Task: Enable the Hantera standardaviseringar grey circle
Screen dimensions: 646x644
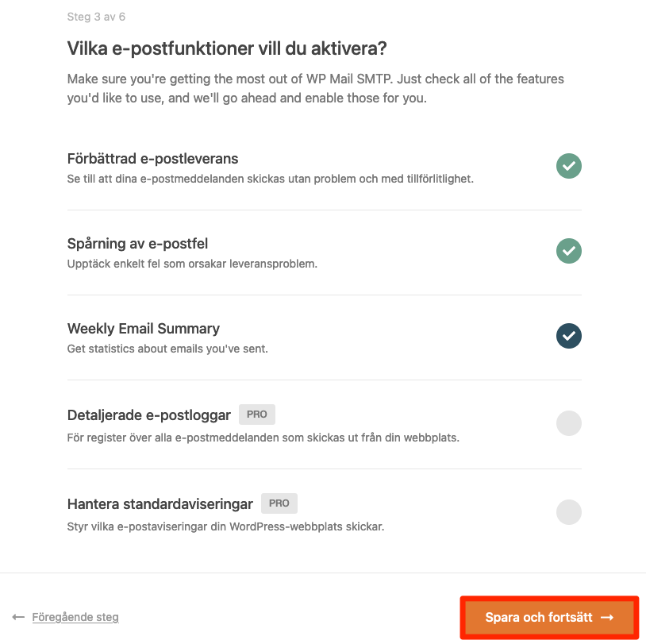Action: pos(568,511)
